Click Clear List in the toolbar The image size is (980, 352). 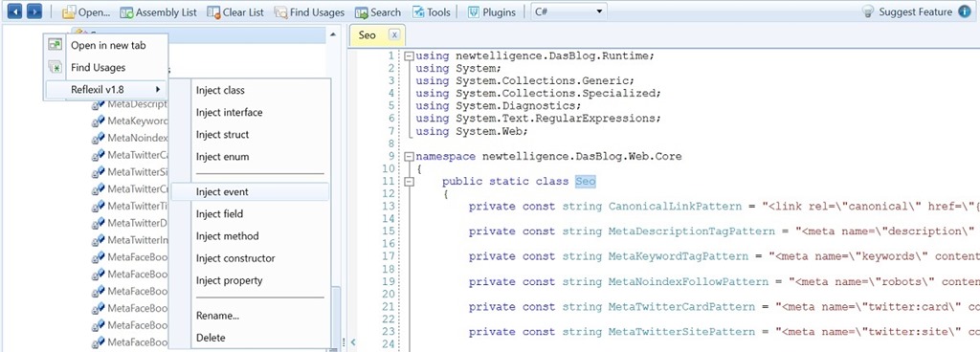tap(235, 11)
